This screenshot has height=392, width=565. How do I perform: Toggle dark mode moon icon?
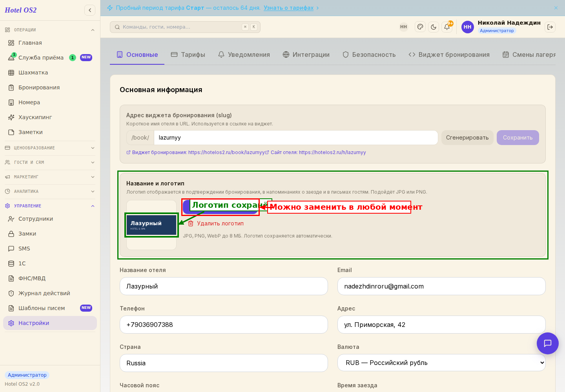point(434,27)
